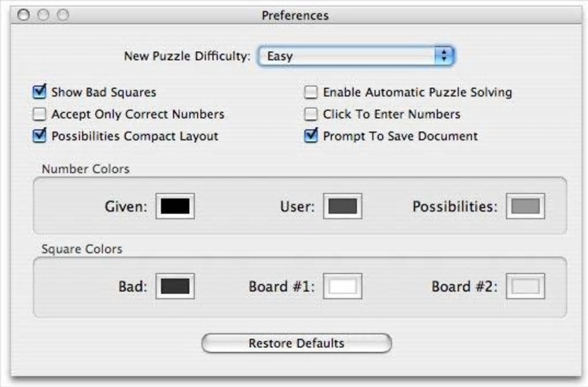Screen dimensions: 588x387
Task: Uncheck Prompt To Save Document
Action: pyautogui.click(x=311, y=137)
